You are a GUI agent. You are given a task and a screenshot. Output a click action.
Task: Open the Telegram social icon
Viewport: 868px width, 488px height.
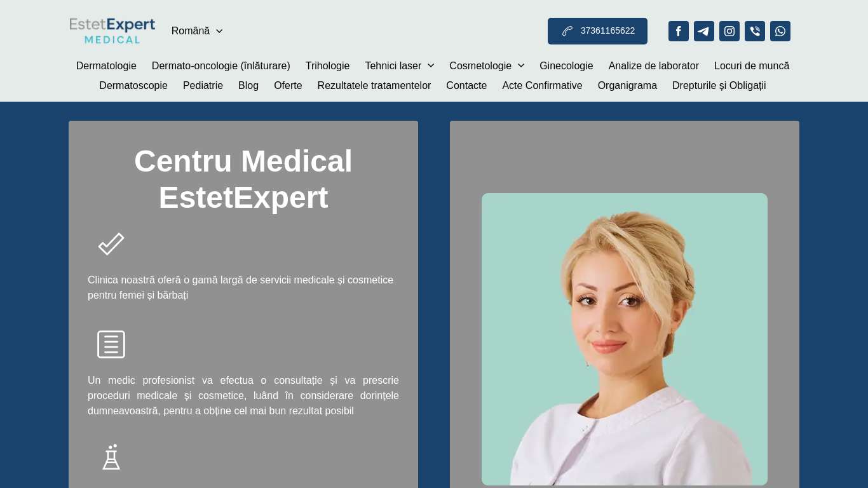point(703,31)
